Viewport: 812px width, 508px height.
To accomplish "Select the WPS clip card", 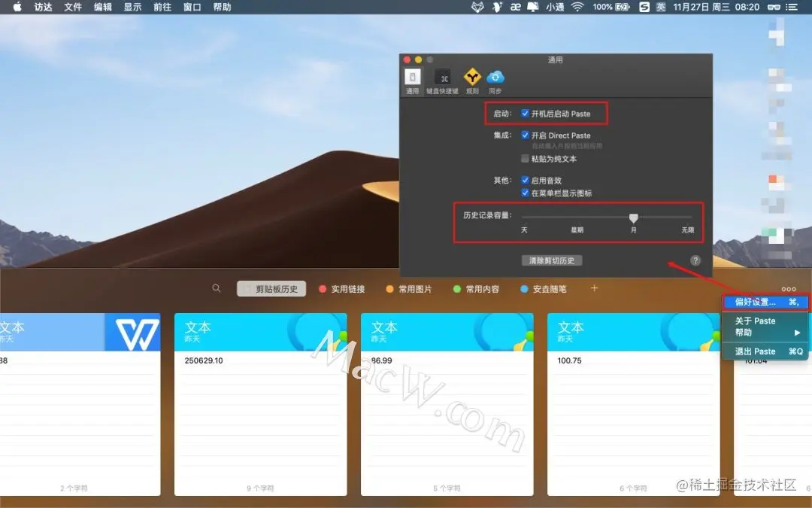I will [x=80, y=404].
